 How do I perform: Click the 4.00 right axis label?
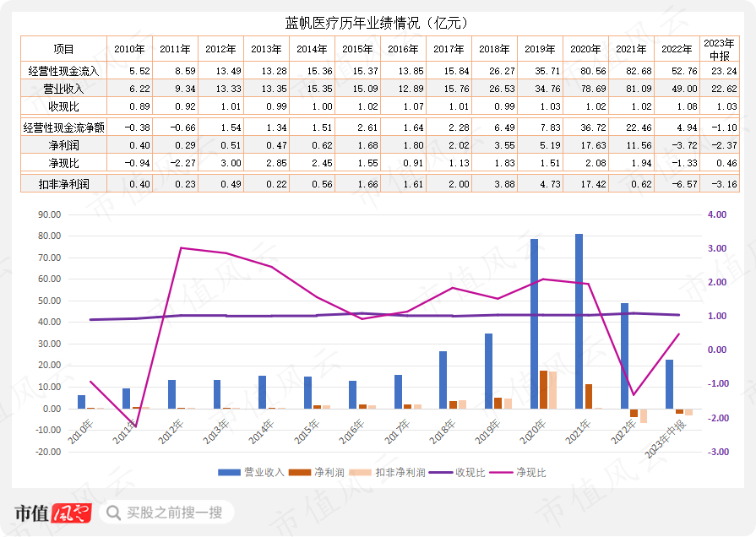(x=717, y=214)
